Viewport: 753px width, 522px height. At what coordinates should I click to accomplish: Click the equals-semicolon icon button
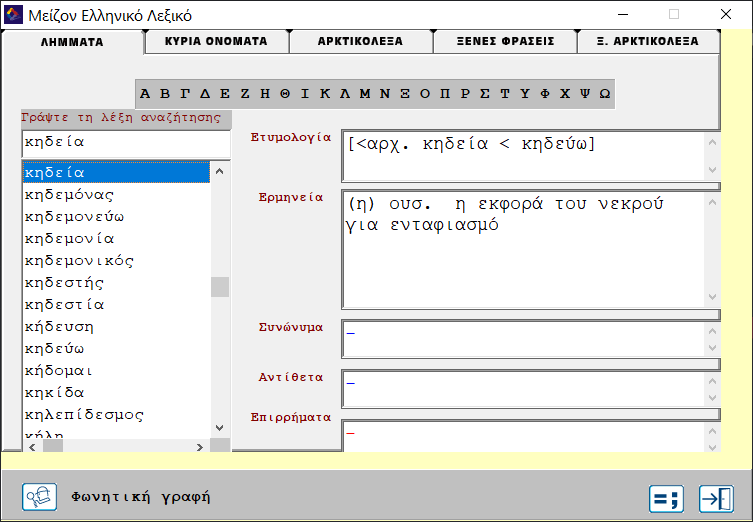666,498
